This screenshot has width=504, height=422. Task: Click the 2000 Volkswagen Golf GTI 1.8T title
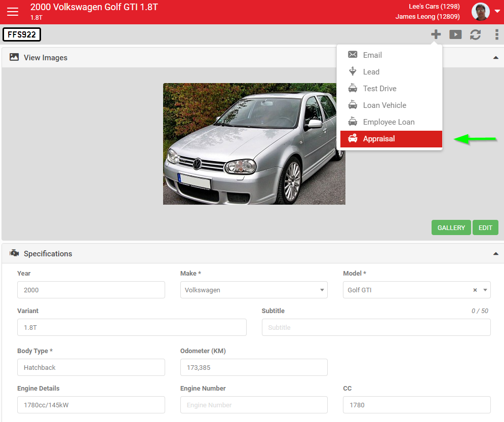click(94, 7)
